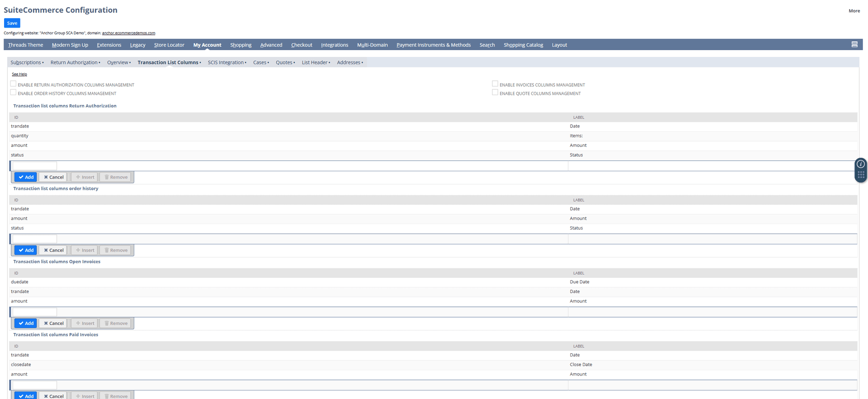868x399 pixels.
Task: Open the Search tab
Action: coord(487,45)
